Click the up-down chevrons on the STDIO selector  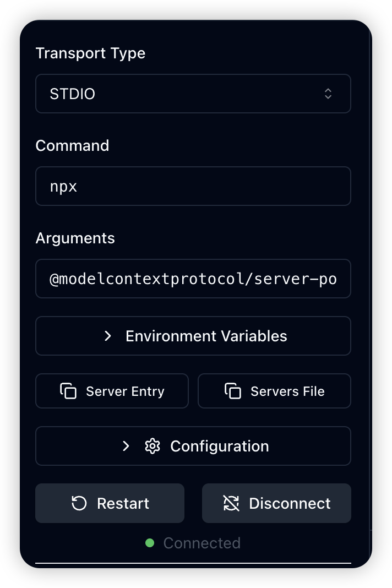point(328,94)
